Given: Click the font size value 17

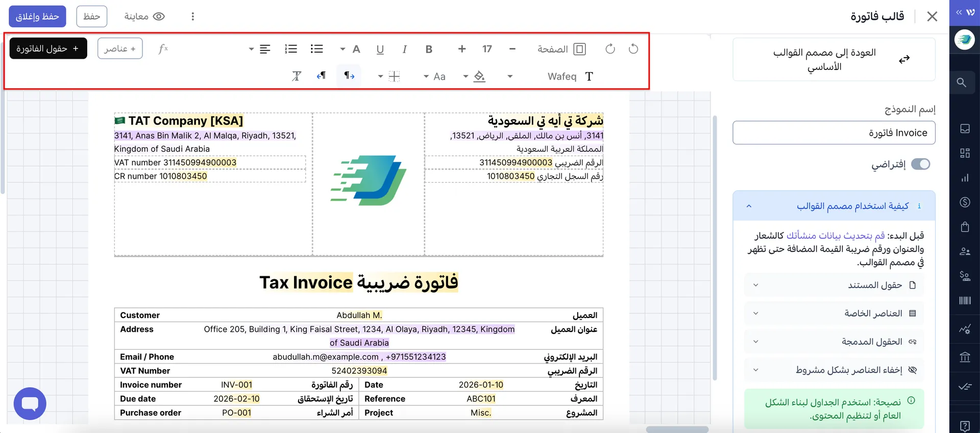Looking at the screenshot, I should (487, 49).
